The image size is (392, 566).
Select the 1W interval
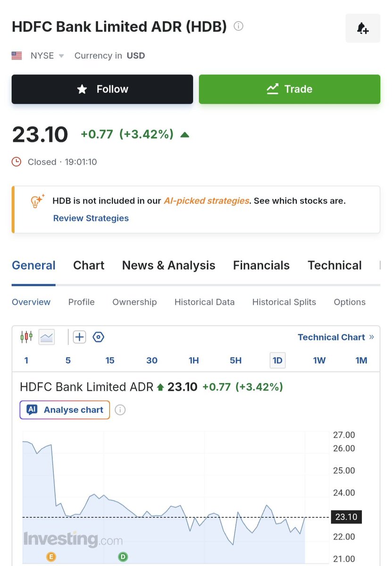[x=319, y=360]
